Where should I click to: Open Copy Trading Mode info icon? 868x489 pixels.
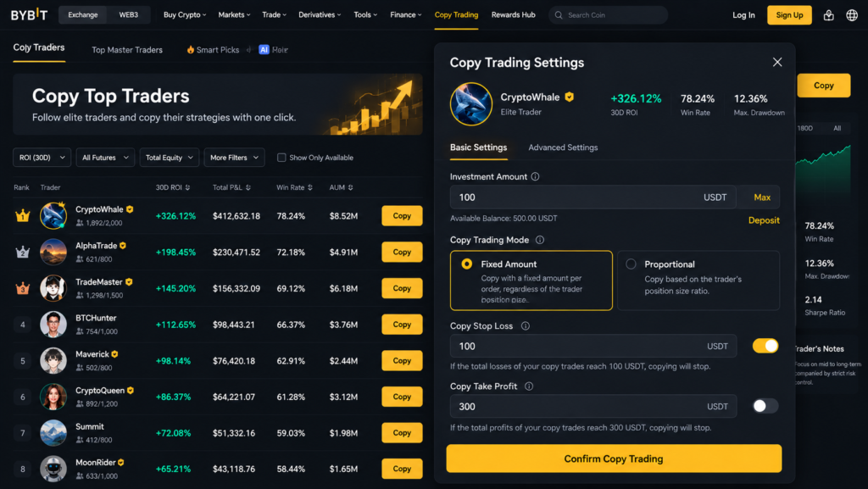pos(540,240)
